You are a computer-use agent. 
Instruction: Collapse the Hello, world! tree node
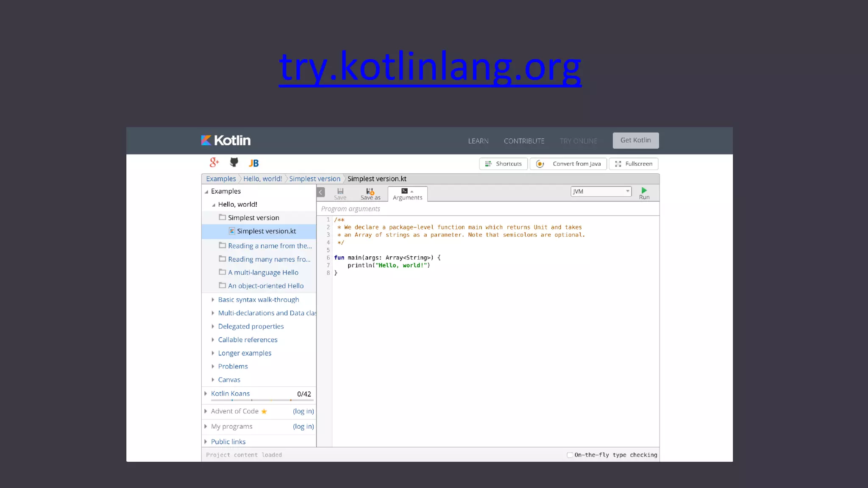(214, 205)
